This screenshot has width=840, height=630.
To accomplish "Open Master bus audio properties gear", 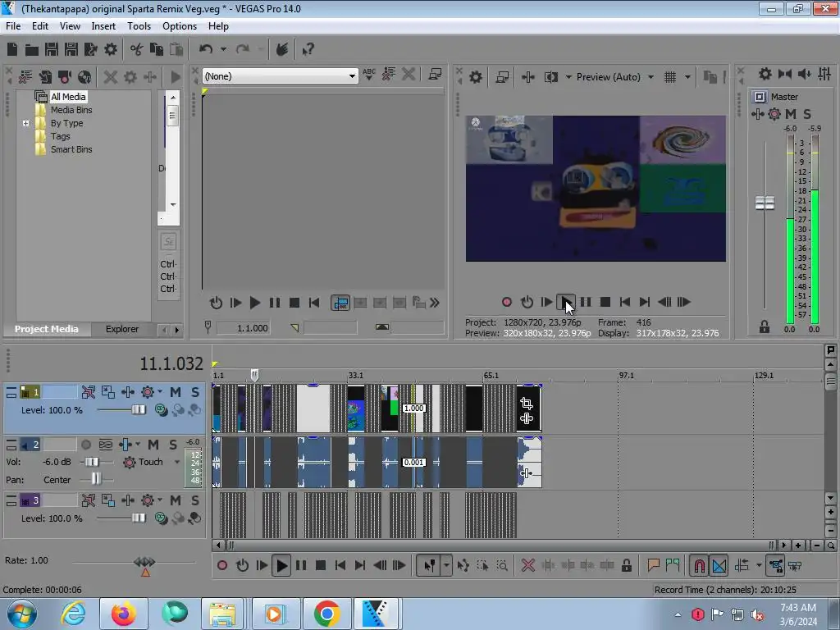I will (765, 74).
